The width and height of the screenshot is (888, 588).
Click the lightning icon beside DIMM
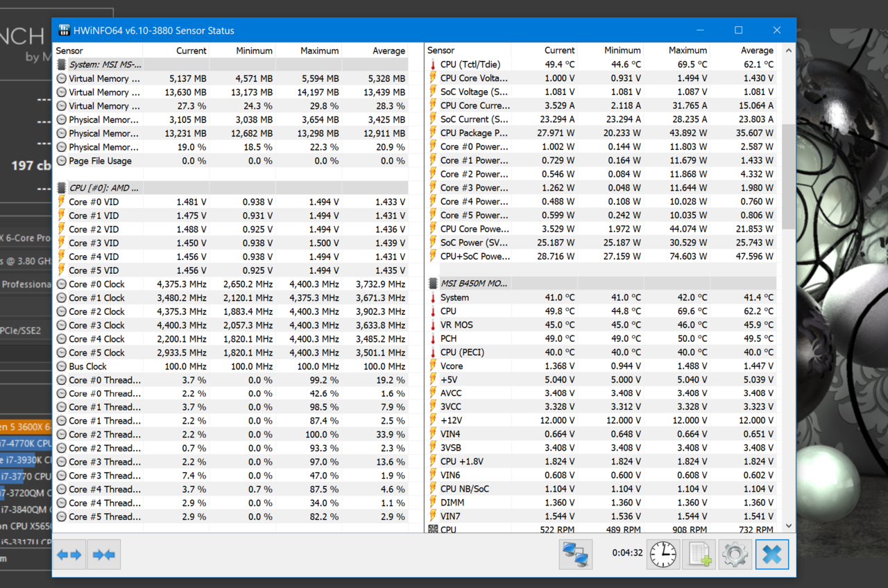tap(433, 503)
